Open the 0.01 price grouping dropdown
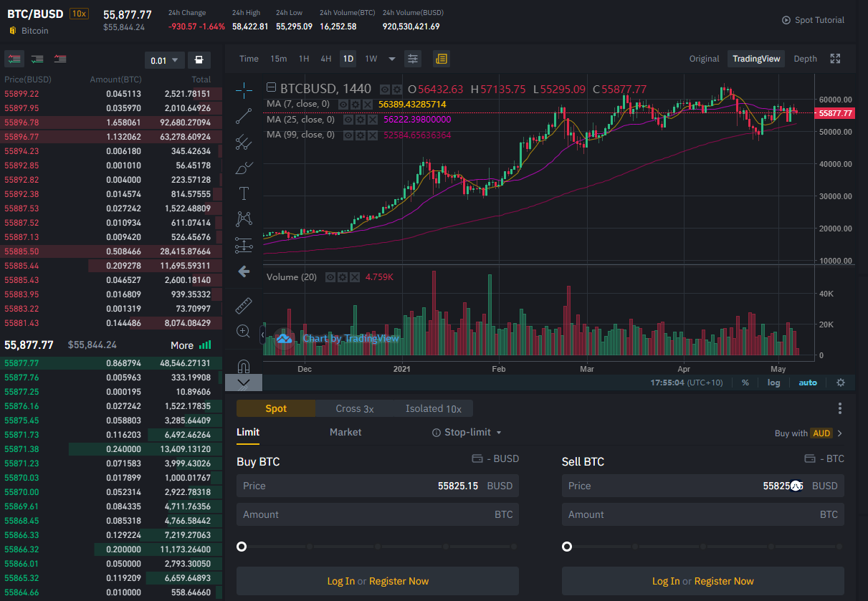868x601 pixels. [165, 60]
